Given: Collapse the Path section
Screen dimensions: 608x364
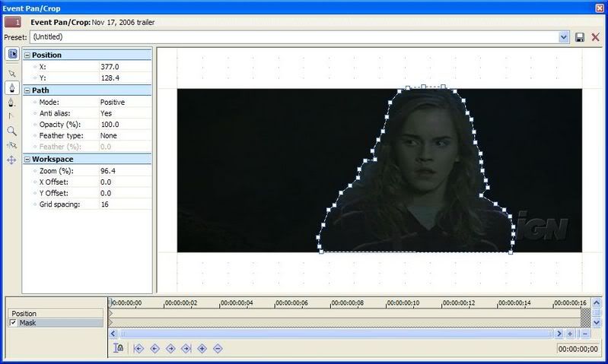Looking at the screenshot, I should pyautogui.click(x=27, y=90).
